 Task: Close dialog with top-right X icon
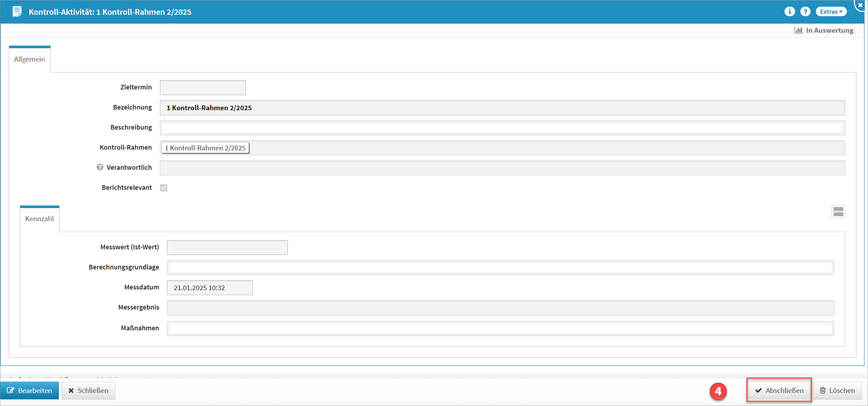(860, 5)
